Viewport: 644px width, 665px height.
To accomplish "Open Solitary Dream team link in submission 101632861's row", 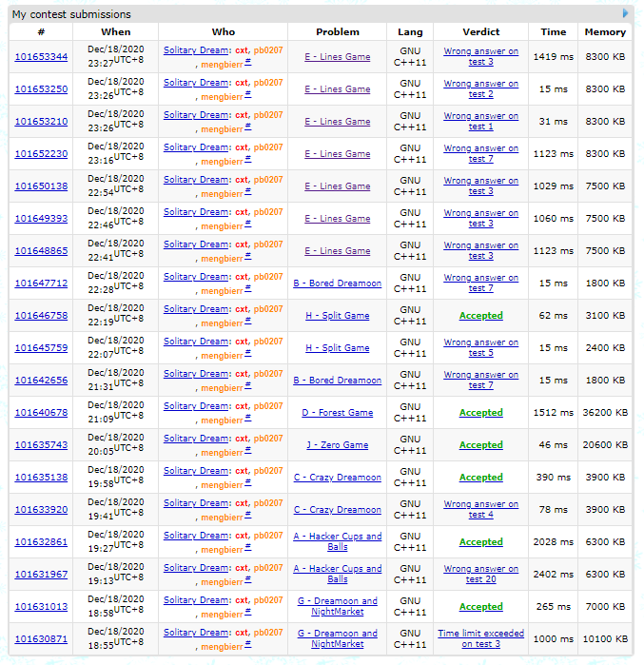I will (195, 536).
